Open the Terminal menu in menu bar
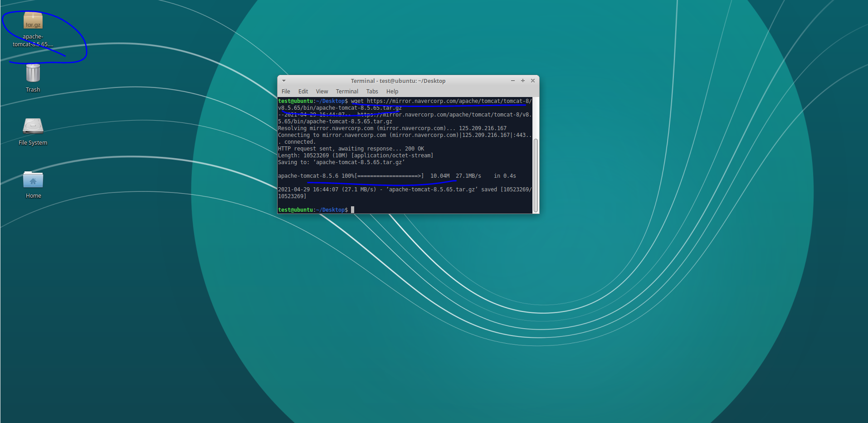The image size is (868, 423). tap(347, 92)
